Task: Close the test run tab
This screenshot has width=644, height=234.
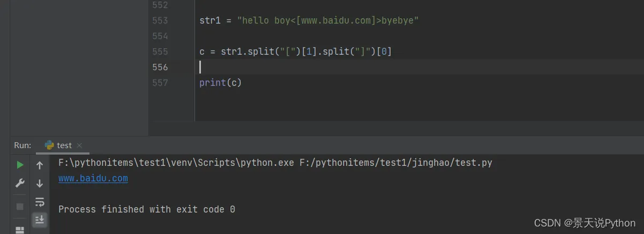Action: point(79,145)
